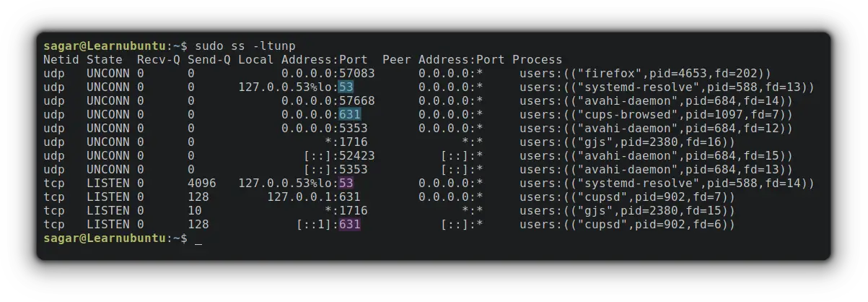
Task: Click the cursor at the bottom prompt
Action: click(x=198, y=239)
